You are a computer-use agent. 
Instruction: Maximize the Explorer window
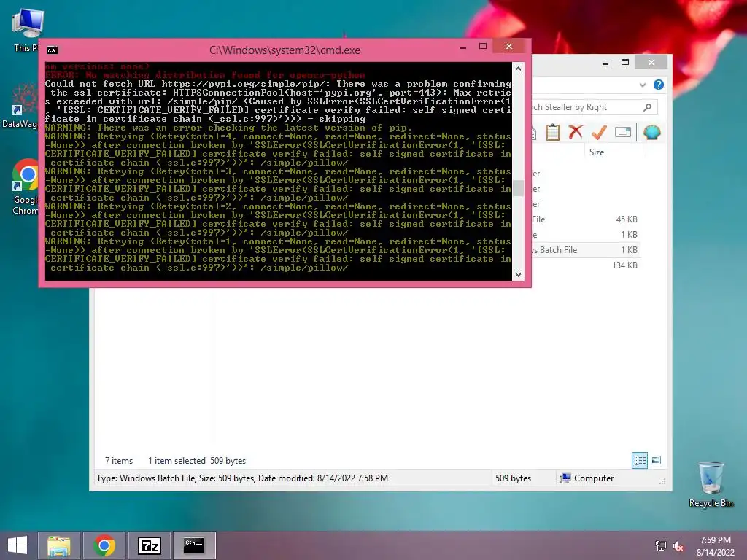pyautogui.click(x=625, y=63)
